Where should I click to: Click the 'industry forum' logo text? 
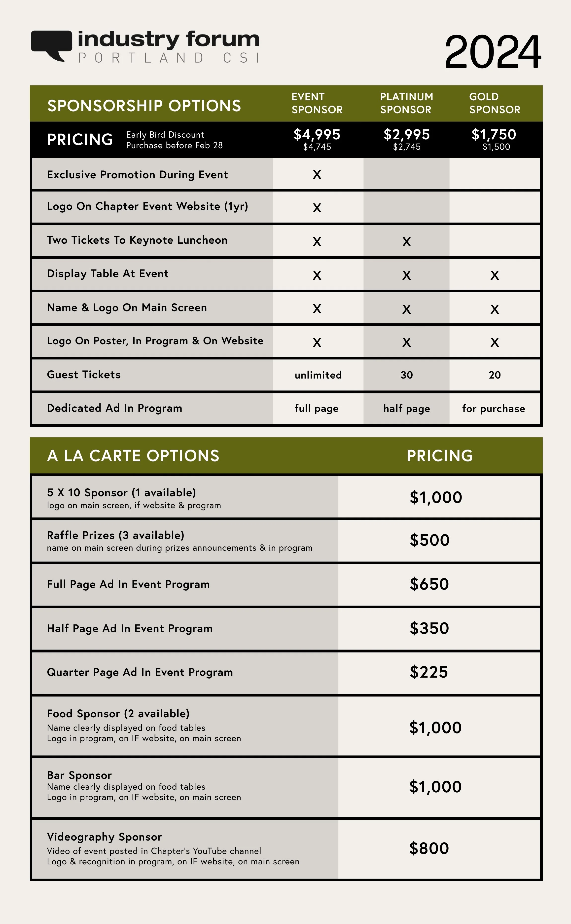point(168,40)
